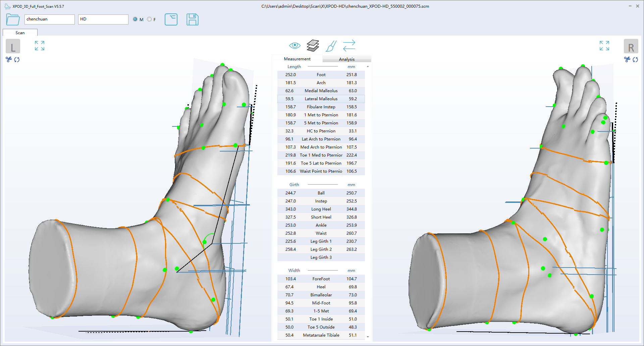644x346 pixels.
Task: Click the new document icon beside gender options
Action: tap(171, 19)
